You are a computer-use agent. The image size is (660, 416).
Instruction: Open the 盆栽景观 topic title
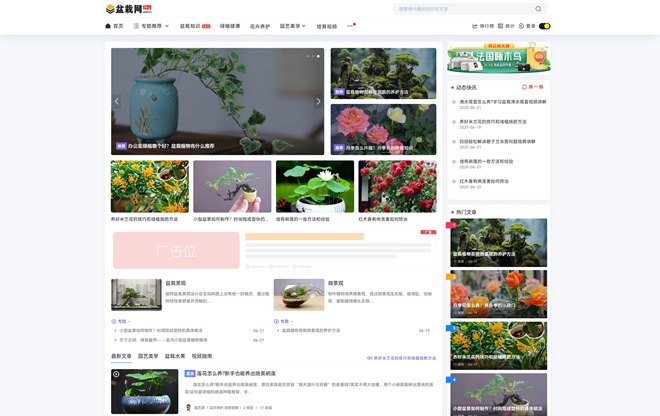pyautogui.click(x=176, y=283)
